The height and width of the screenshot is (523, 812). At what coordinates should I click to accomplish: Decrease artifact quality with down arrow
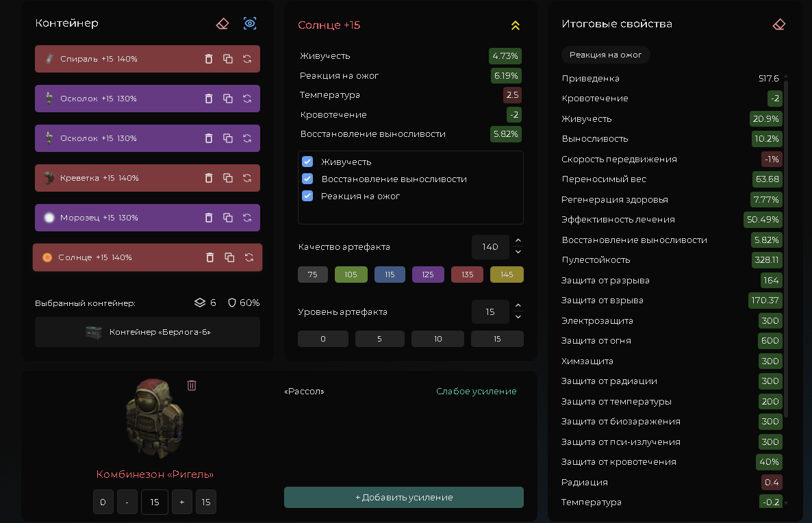518,252
